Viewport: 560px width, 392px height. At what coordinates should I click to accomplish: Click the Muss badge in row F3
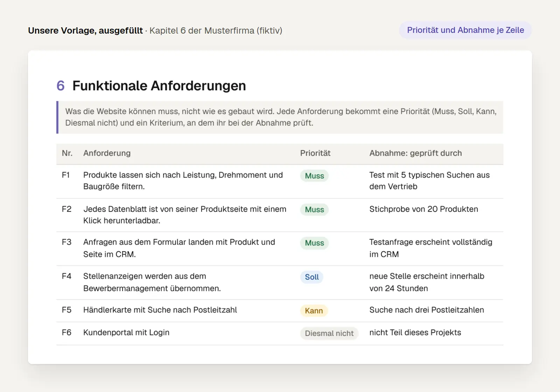tap(314, 243)
